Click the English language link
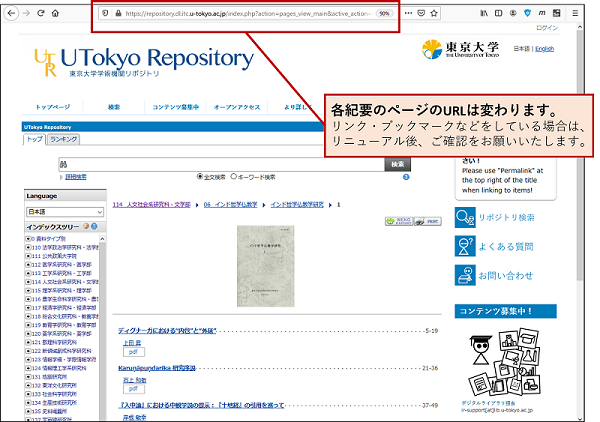The height and width of the screenshot is (422, 600). point(545,49)
